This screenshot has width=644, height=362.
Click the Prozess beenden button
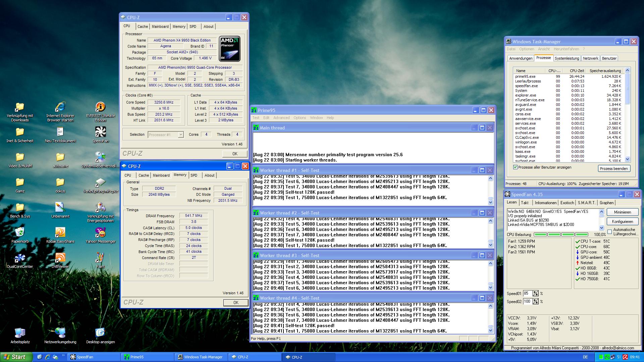click(x=613, y=169)
